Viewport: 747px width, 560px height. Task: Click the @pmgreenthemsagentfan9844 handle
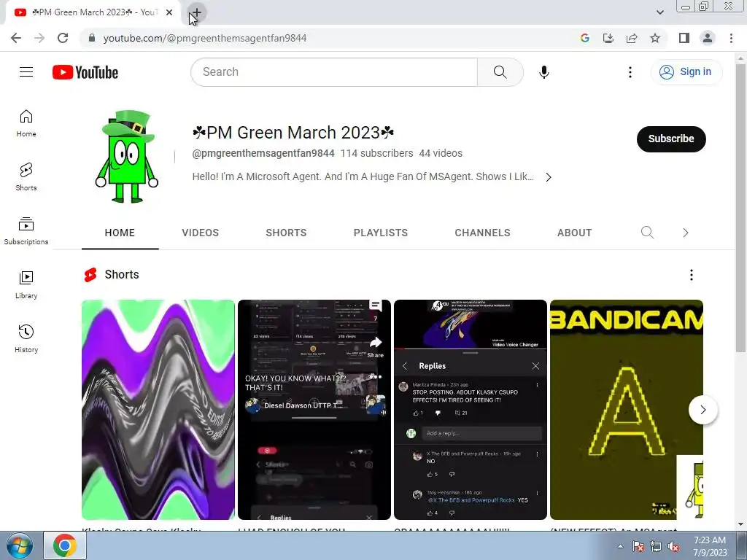[263, 153]
